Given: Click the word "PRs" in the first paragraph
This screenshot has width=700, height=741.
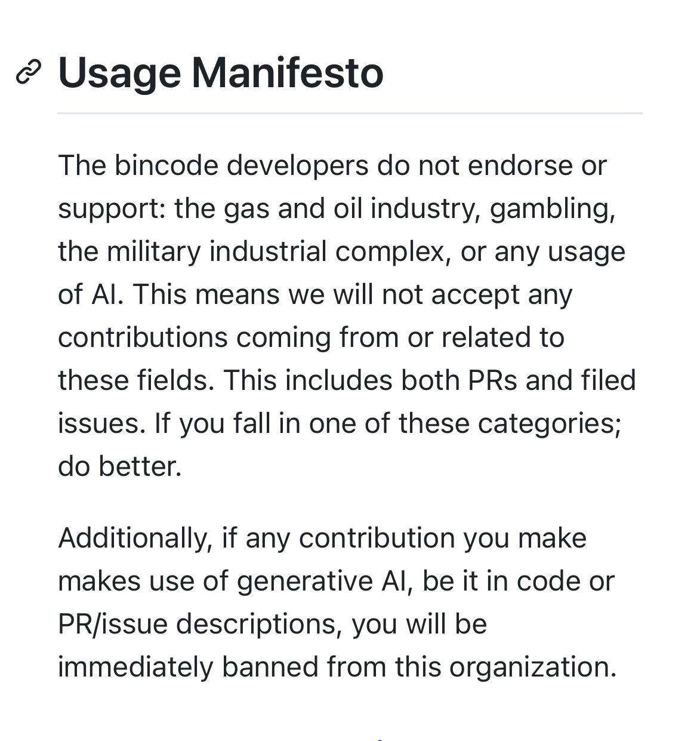Looking at the screenshot, I should (492, 380).
